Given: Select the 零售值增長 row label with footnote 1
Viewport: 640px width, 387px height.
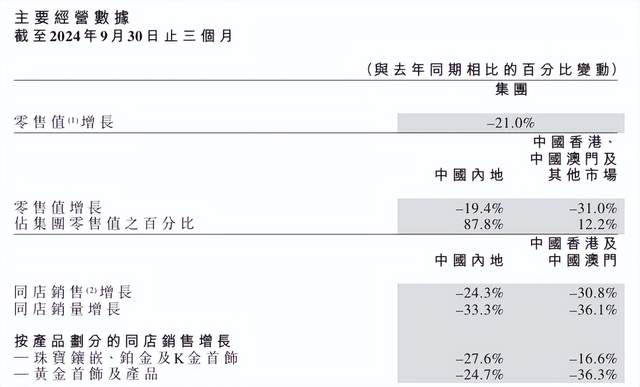Looking at the screenshot, I should [64, 122].
